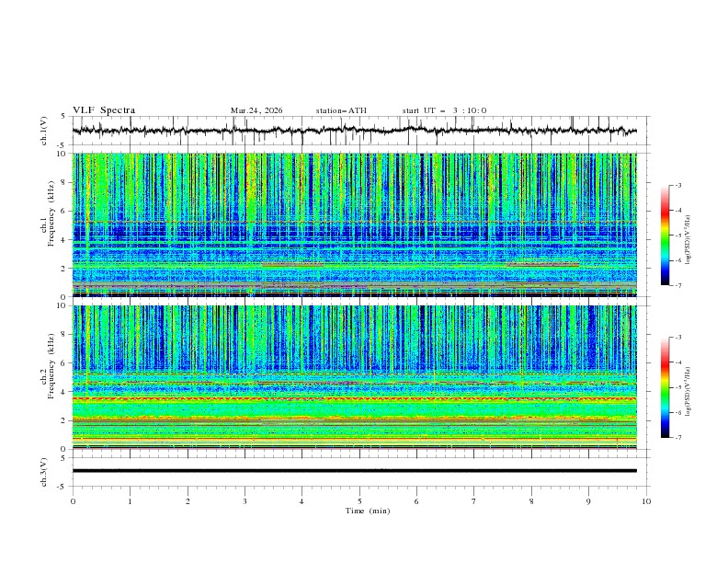
Task: Click the ch.1 'Frequency (kHz)' axis label
Action: (51, 213)
